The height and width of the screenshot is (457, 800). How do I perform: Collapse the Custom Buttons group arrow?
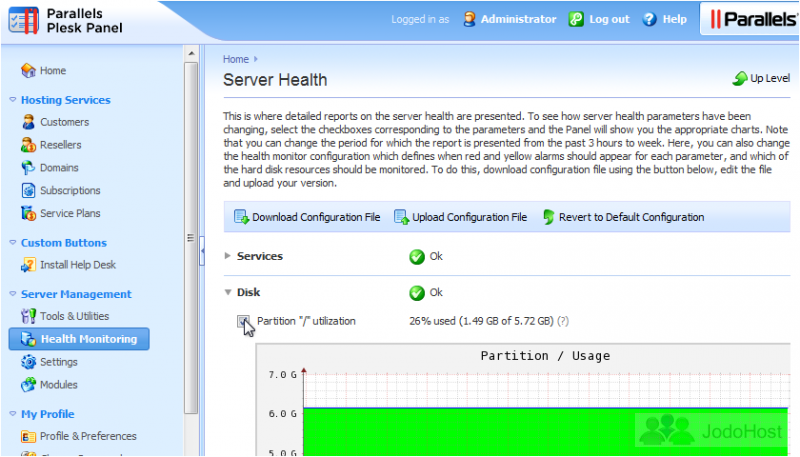tap(13, 243)
